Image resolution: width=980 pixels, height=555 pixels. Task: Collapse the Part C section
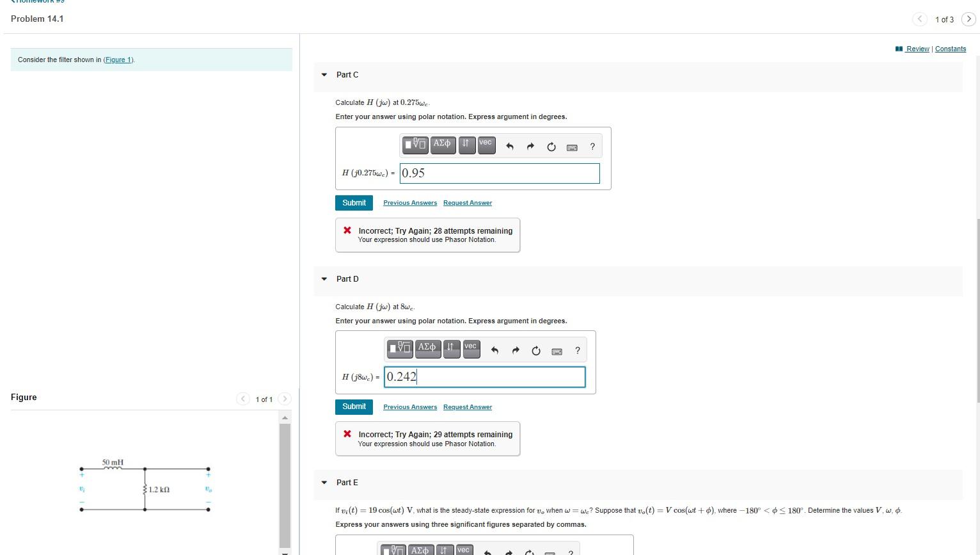pyautogui.click(x=324, y=75)
